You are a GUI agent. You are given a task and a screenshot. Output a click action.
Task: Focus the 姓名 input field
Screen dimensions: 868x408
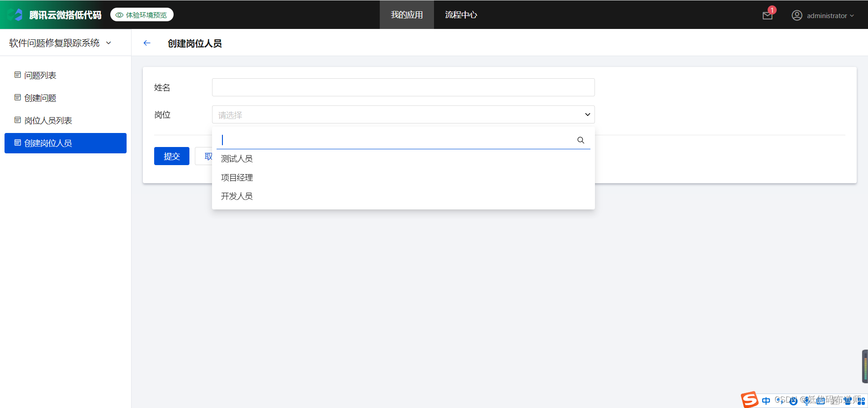403,87
